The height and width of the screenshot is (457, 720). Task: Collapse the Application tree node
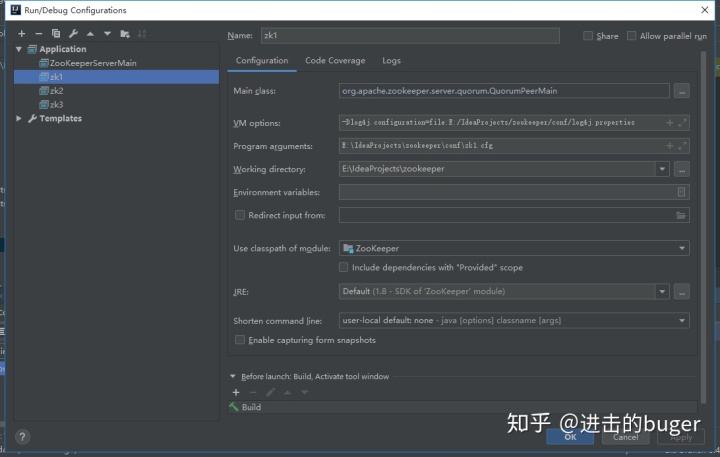click(x=19, y=49)
